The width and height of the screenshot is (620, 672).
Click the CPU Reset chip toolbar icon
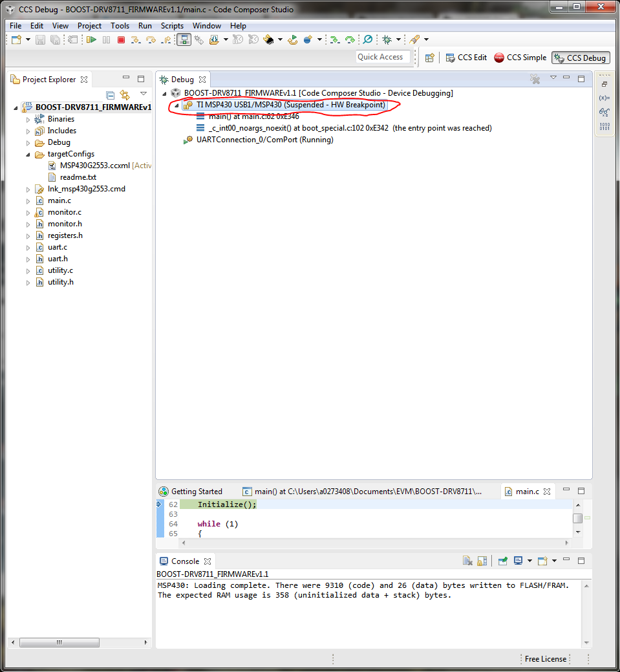click(x=269, y=40)
